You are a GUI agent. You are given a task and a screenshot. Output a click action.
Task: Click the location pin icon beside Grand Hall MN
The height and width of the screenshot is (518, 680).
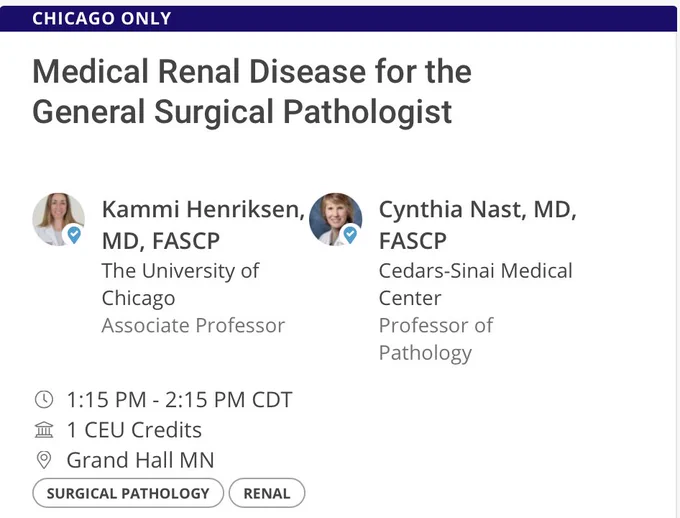(44, 460)
